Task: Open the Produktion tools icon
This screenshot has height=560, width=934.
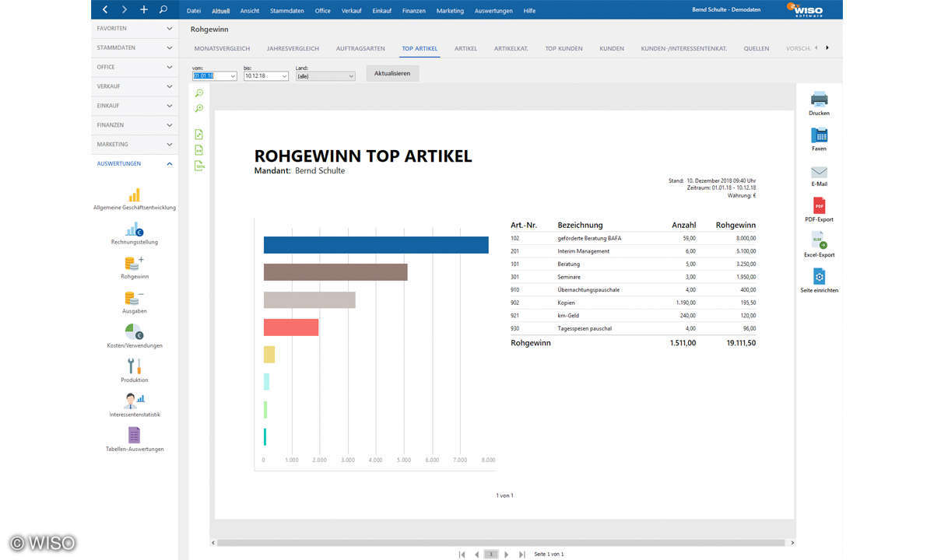Action: 134,366
